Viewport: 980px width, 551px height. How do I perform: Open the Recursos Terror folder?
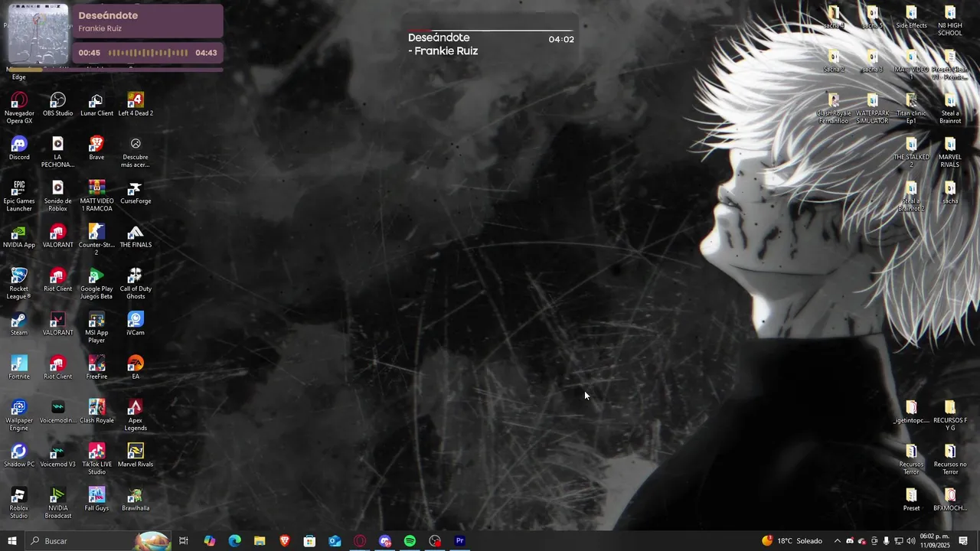(x=911, y=459)
